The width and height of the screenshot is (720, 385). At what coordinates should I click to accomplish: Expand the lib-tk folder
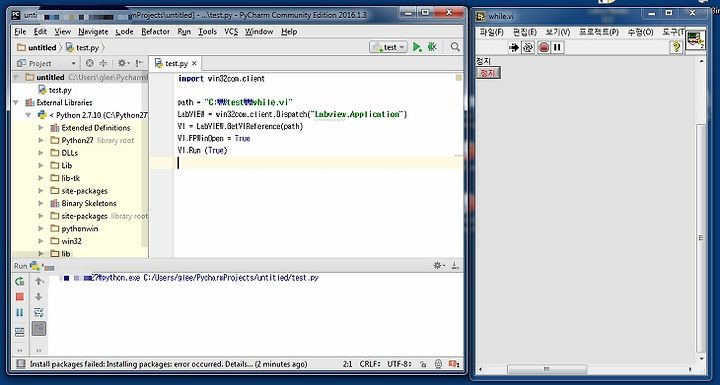[x=41, y=178]
